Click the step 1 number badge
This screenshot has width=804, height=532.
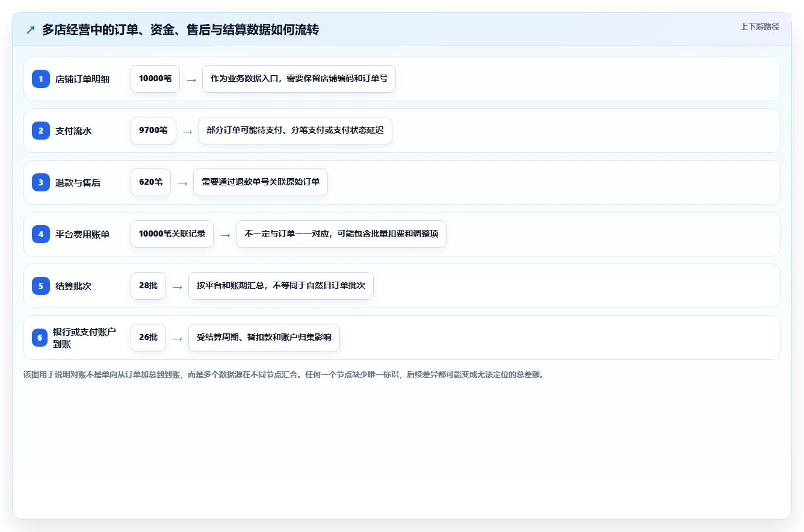point(41,79)
